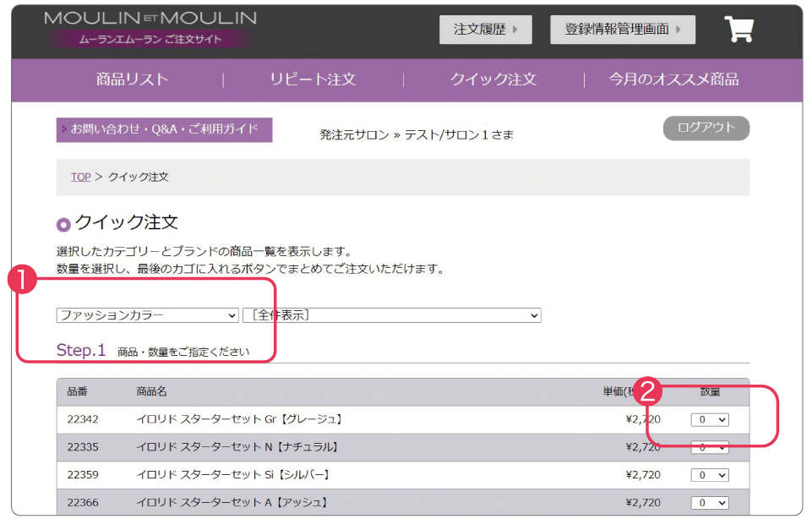Open 今月のオススメ商品 tab
The height and width of the screenshot is (519, 812).
pyautogui.click(x=673, y=79)
